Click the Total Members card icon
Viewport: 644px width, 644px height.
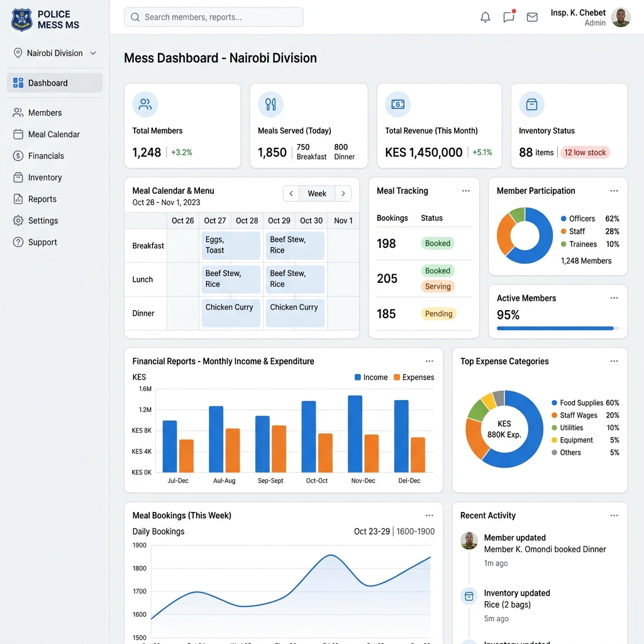pos(145,104)
